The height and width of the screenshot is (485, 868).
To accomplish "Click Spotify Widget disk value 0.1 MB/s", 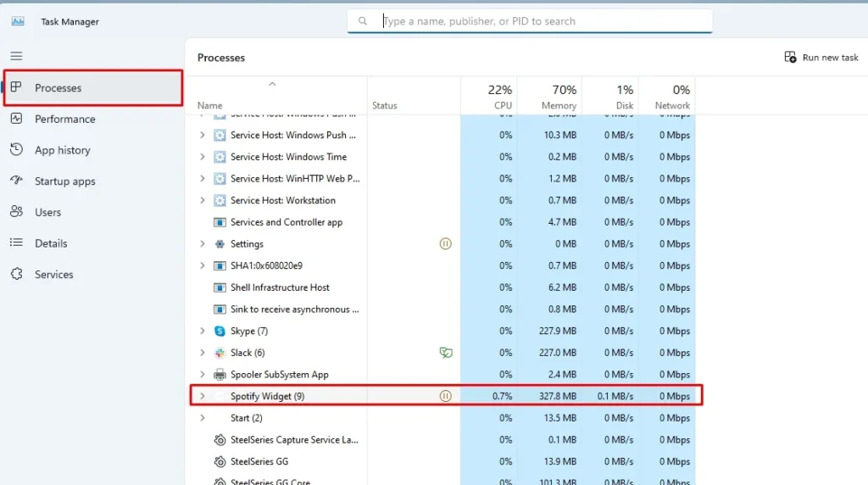I will tap(615, 396).
